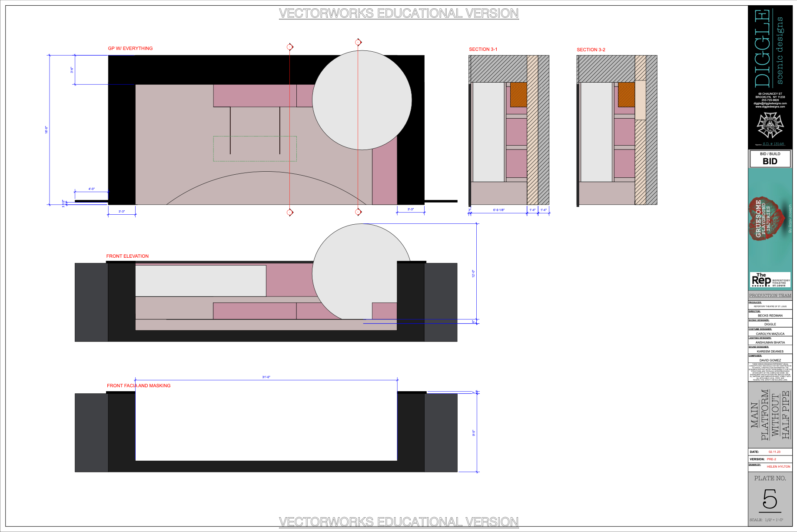Click the large circle in the GP plan view
The image size is (797, 532).
(x=362, y=100)
